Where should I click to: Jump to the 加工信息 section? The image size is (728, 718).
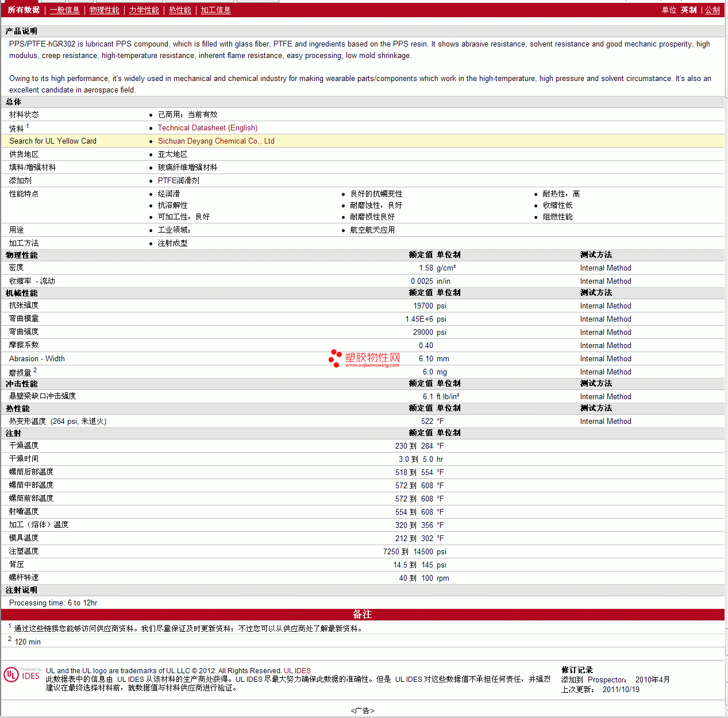point(215,10)
